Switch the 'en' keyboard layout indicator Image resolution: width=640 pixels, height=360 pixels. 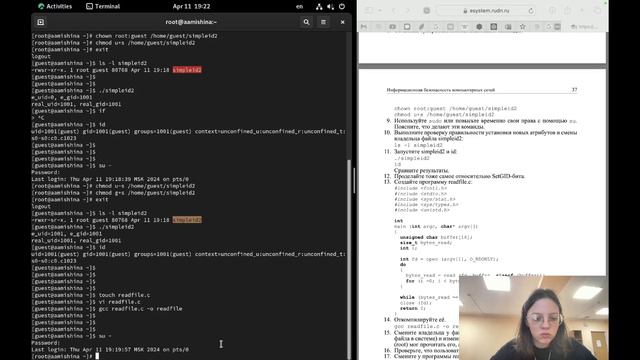coord(299,7)
